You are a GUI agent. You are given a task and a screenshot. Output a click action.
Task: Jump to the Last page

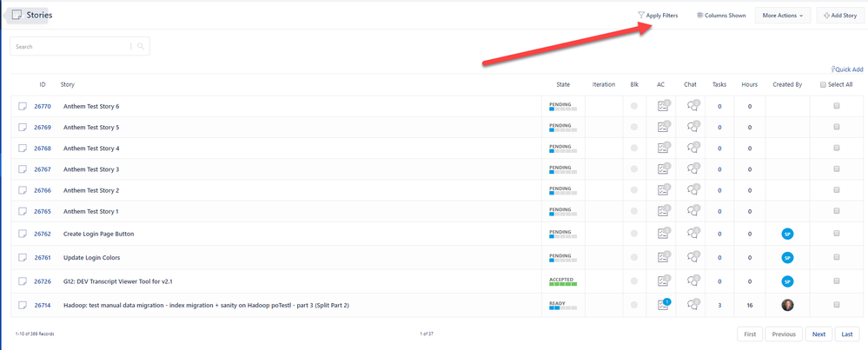point(847,334)
